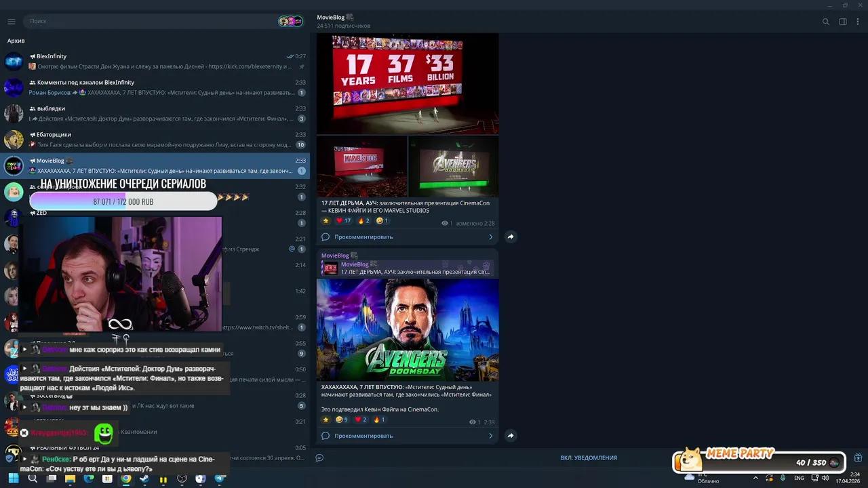Open OBS Studio from the taskbar
Viewport: 868px width, 488px height.
point(182,479)
